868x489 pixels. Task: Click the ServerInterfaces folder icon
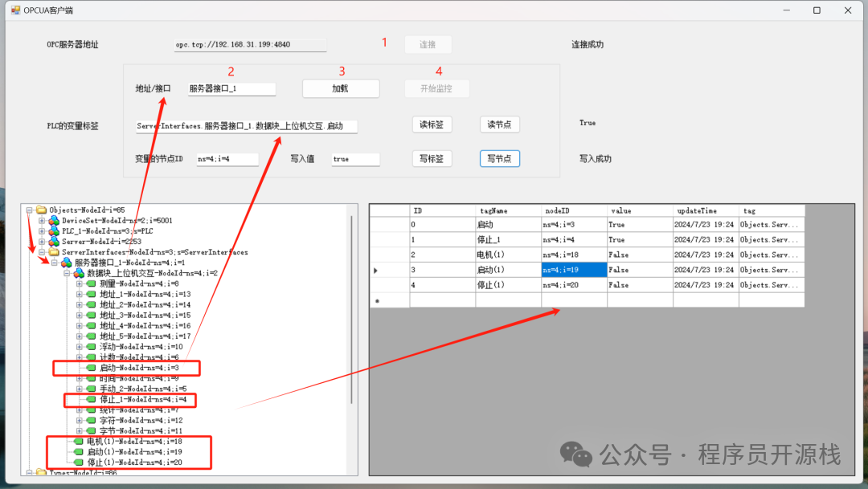tap(54, 252)
